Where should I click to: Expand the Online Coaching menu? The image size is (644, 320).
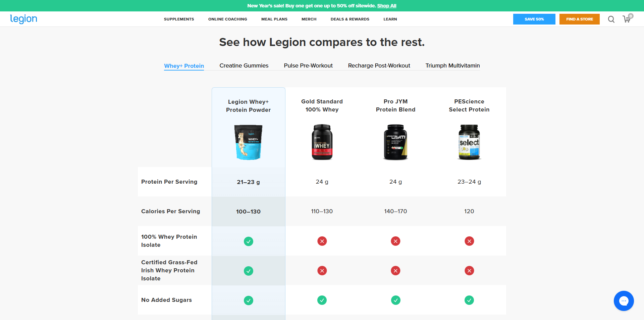point(227,19)
